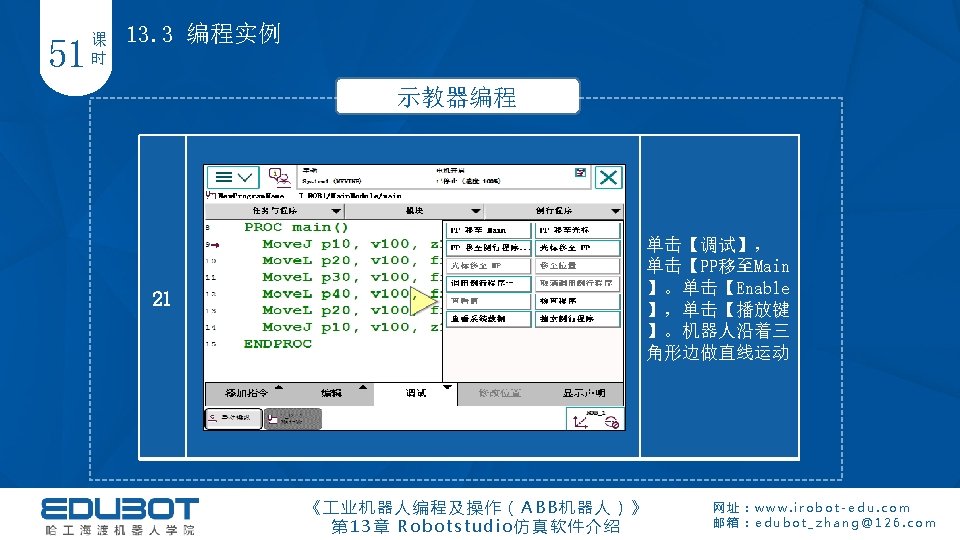Expand the 模块 dropdown
The height and width of the screenshot is (540, 960).
click(414, 211)
